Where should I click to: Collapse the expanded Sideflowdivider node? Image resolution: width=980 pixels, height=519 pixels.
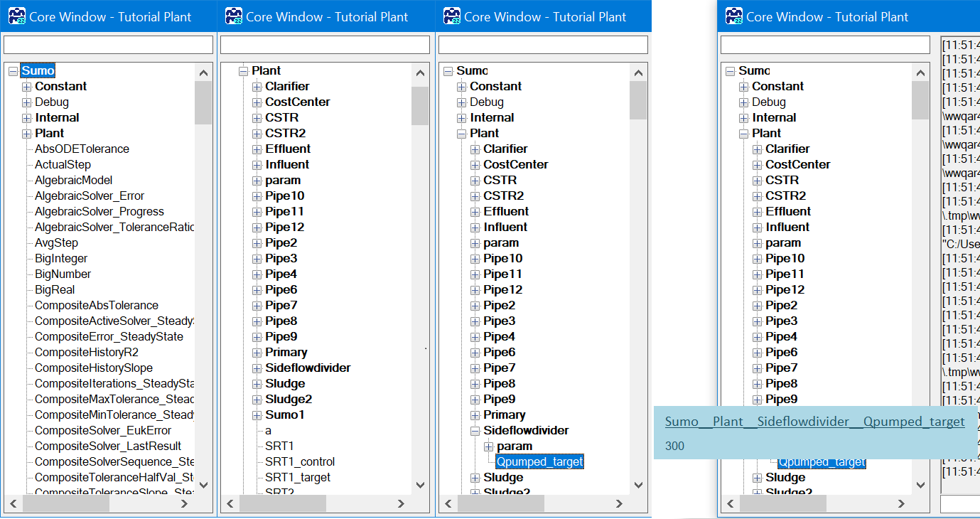point(475,431)
